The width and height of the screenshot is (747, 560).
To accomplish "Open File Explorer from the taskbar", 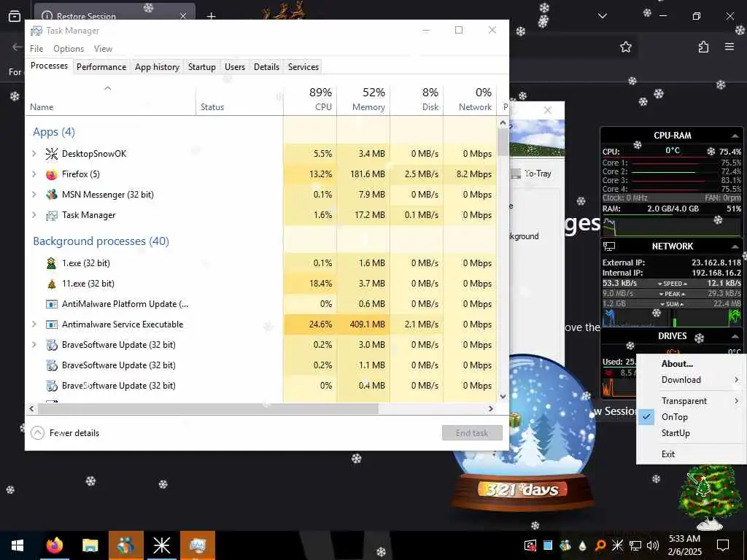I will click(90, 545).
